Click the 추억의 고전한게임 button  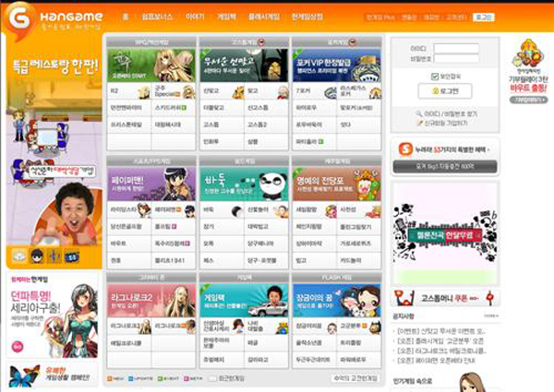coord(355,378)
